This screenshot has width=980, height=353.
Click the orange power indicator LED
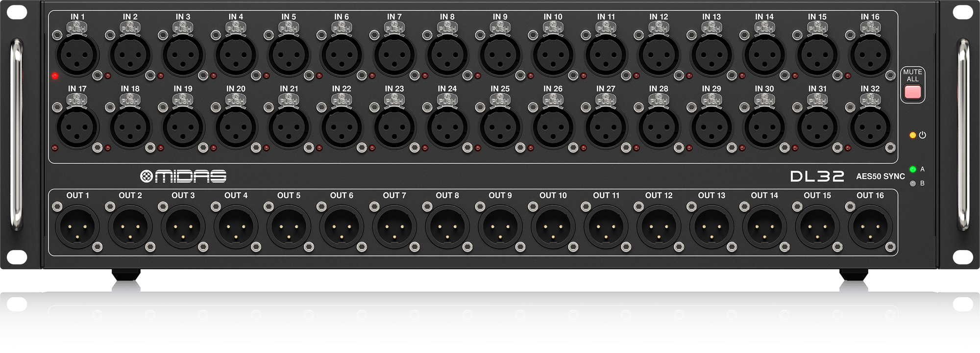tap(912, 135)
